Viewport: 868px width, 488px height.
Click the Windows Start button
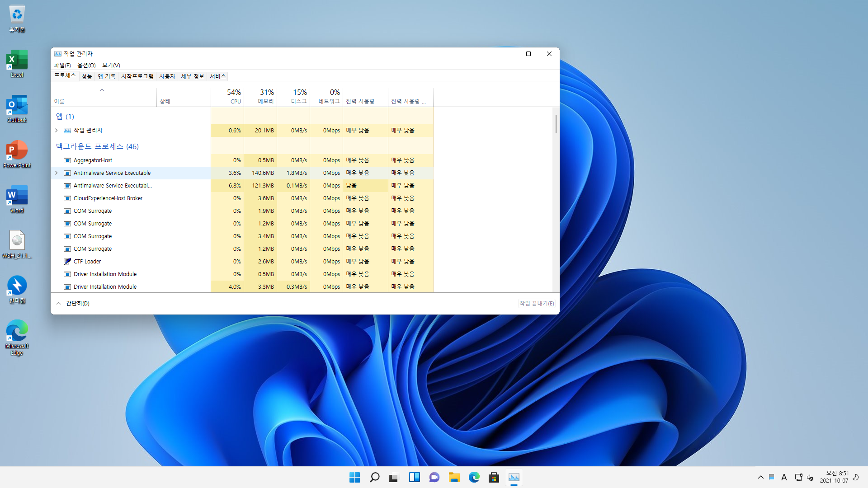(x=355, y=477)
